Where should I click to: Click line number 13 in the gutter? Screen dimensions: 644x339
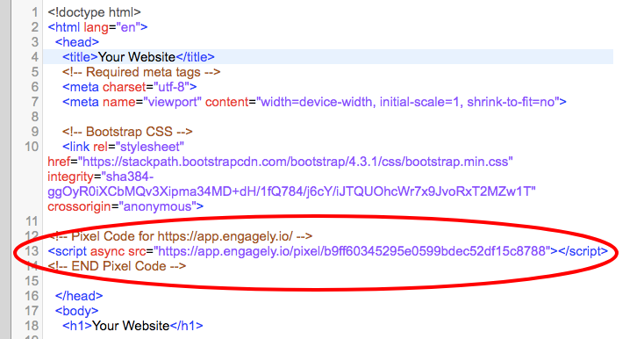[x=32, y=250]
